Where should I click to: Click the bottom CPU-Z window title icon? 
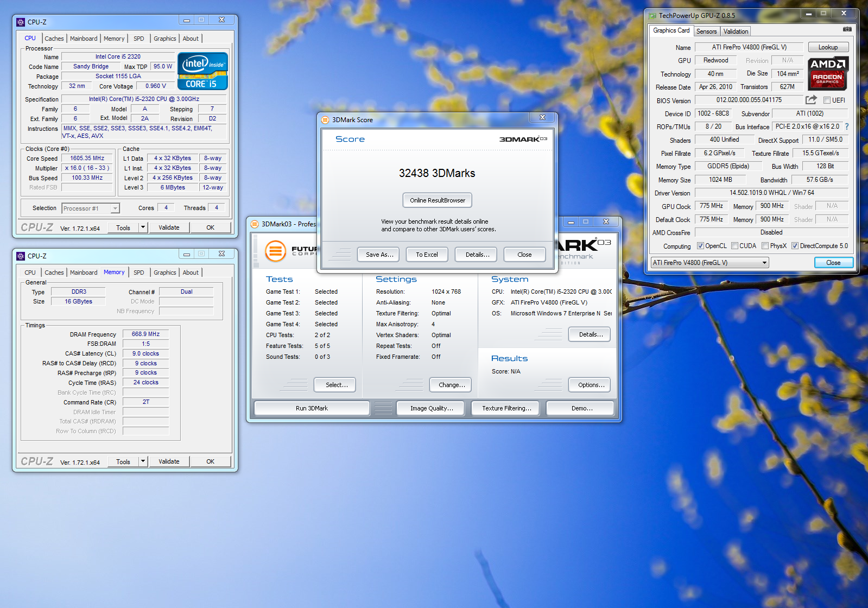pyautogui.click(x=21, y=256)
